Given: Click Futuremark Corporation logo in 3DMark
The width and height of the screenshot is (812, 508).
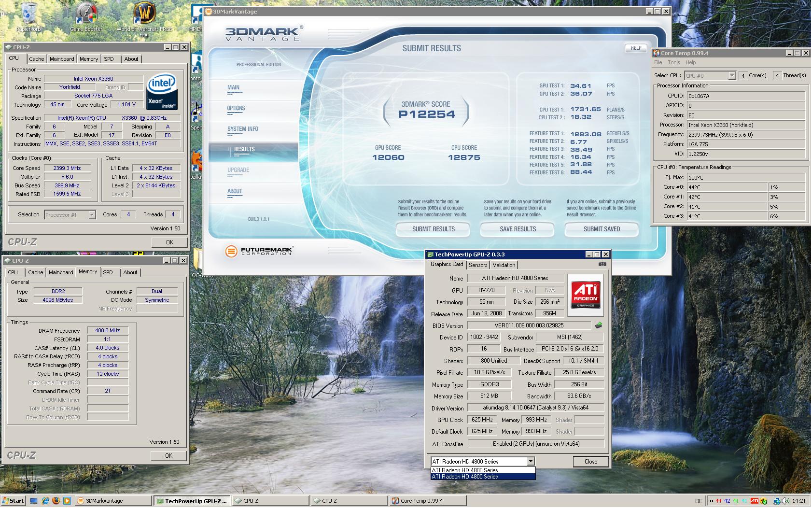Looking at the screenshot, I should [x=259, y=251].
